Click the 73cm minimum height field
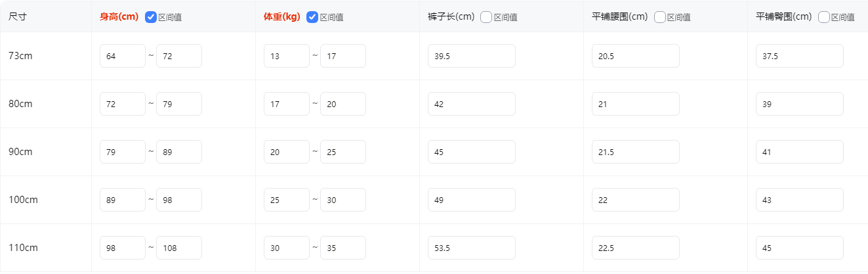868x274 pixels. [x=122, y=56]
